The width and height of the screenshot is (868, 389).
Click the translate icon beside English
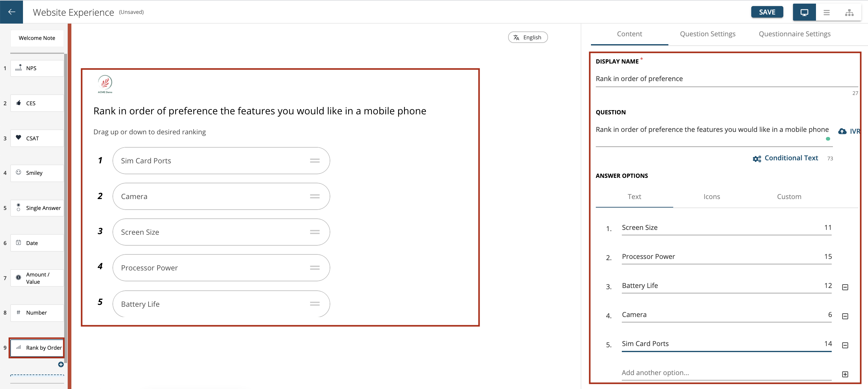coord(516,38)
